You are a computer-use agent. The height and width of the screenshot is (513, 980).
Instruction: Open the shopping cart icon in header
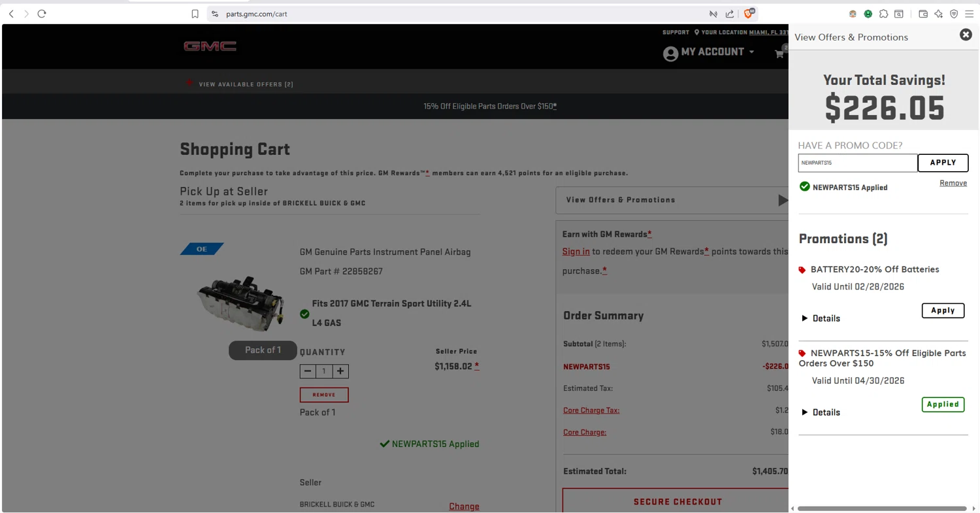point(780,54)
